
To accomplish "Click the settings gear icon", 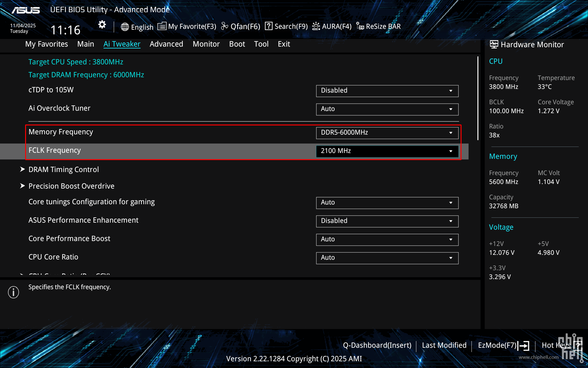I will [102, 25].
